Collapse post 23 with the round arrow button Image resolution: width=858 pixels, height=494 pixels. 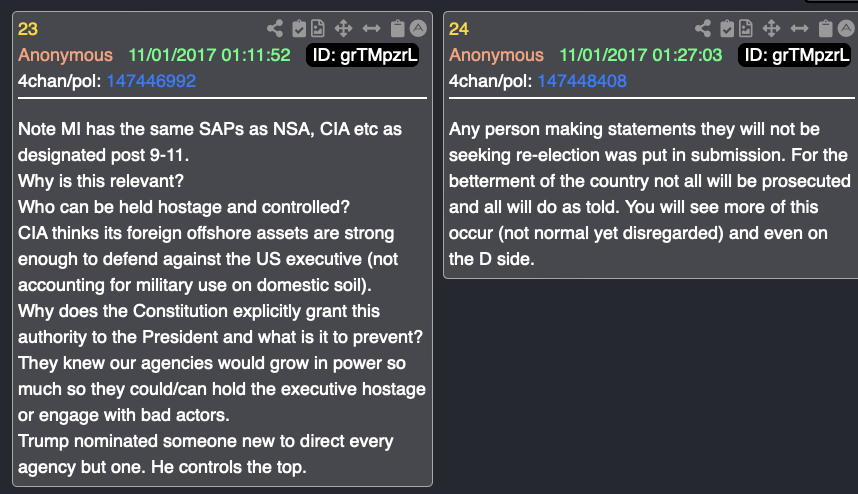pos(418,29)
